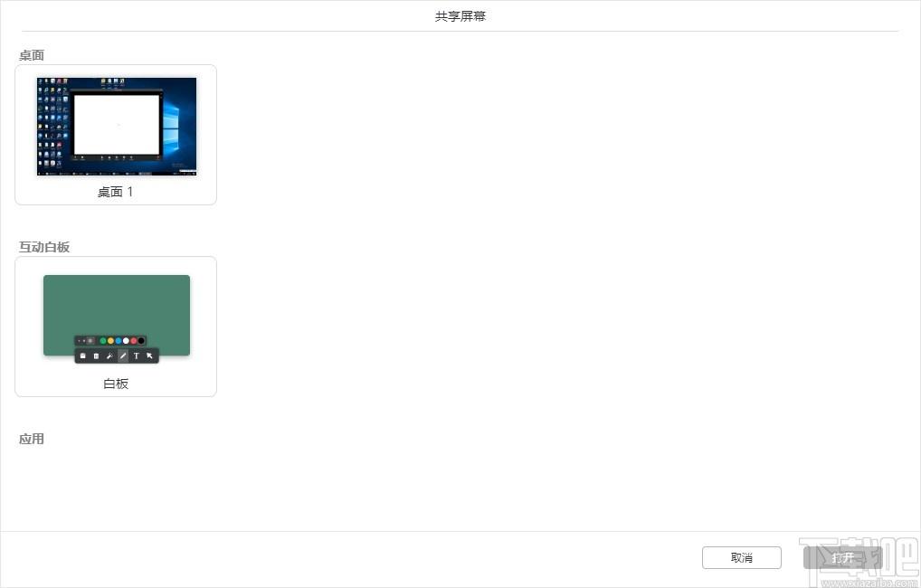This screenshot has height=588, width=921.
Task: Select the 白板 whiteboard card
Action: click(116, 326)
